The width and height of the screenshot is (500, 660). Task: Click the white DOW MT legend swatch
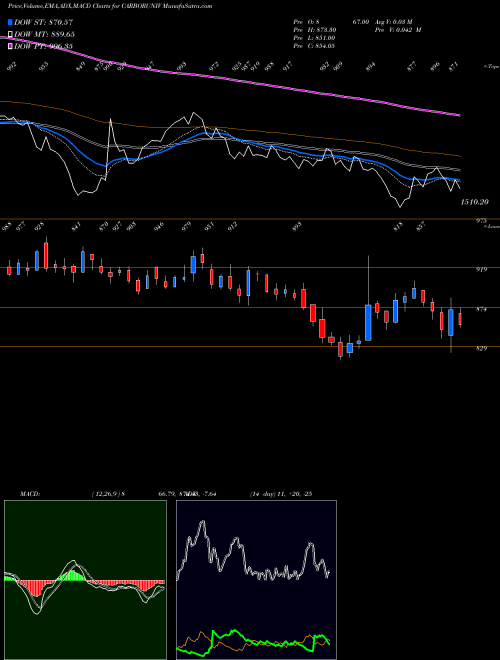(x=10, y=34)
